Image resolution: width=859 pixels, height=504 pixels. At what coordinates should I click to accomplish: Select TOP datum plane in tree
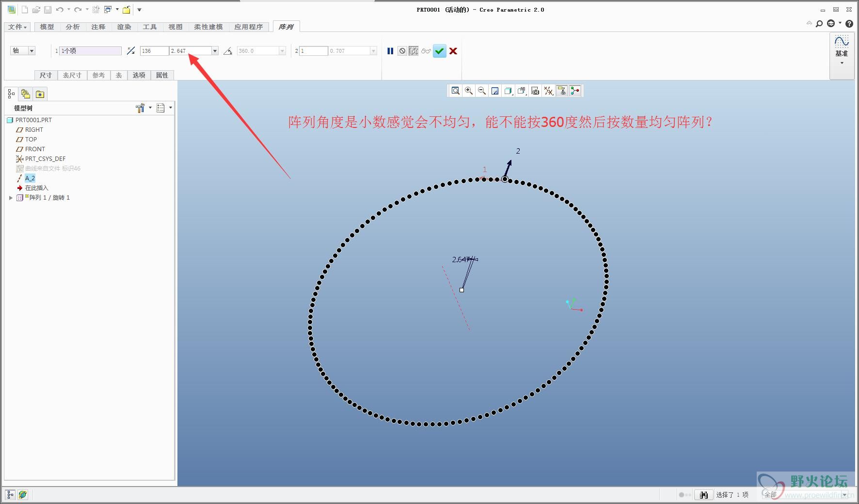pos(27,139)
